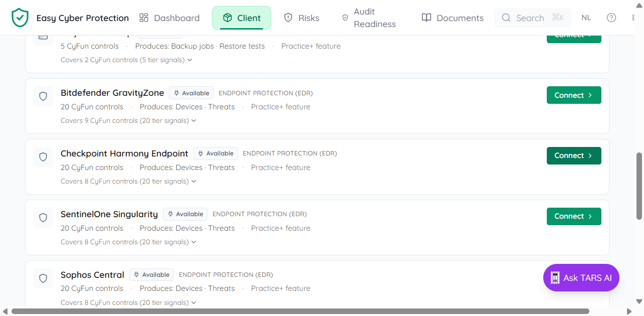
Task: Click the Bitdefender GravityZone shield icon
Action: coord(43,96)
